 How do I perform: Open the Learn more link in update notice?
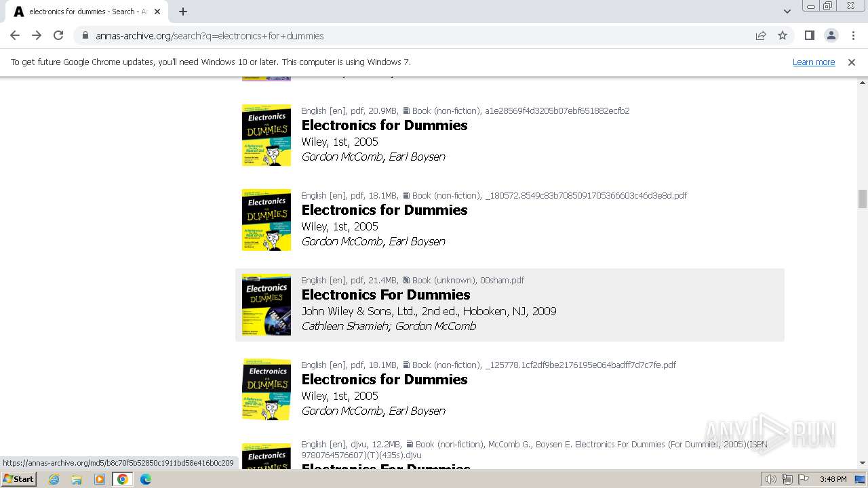pos(814,62)
